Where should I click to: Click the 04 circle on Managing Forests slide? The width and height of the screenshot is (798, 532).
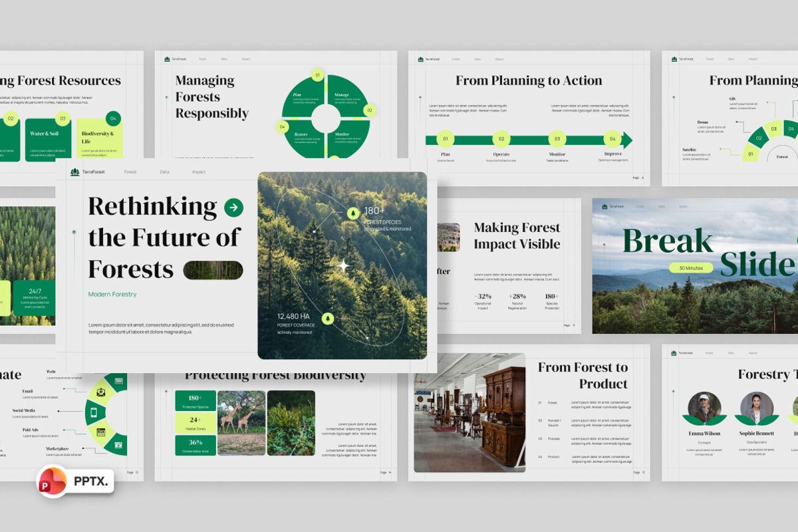(282, 126)
